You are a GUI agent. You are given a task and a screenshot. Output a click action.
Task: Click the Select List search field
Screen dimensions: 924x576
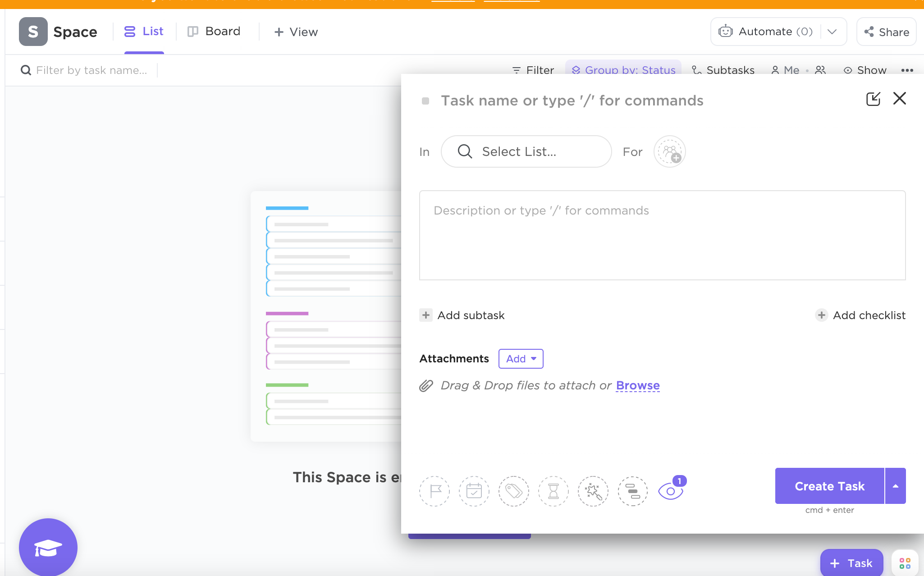coord(526,152)
